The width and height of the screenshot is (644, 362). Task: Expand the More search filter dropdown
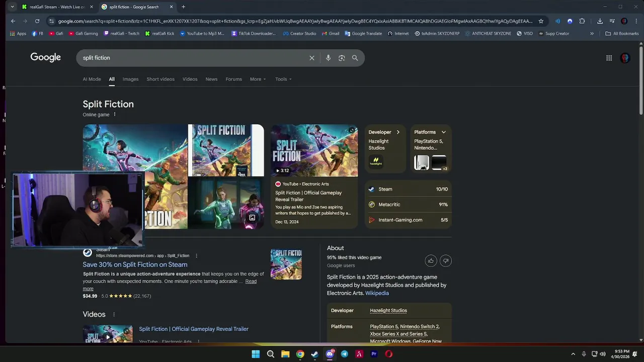tap(258, 79)
